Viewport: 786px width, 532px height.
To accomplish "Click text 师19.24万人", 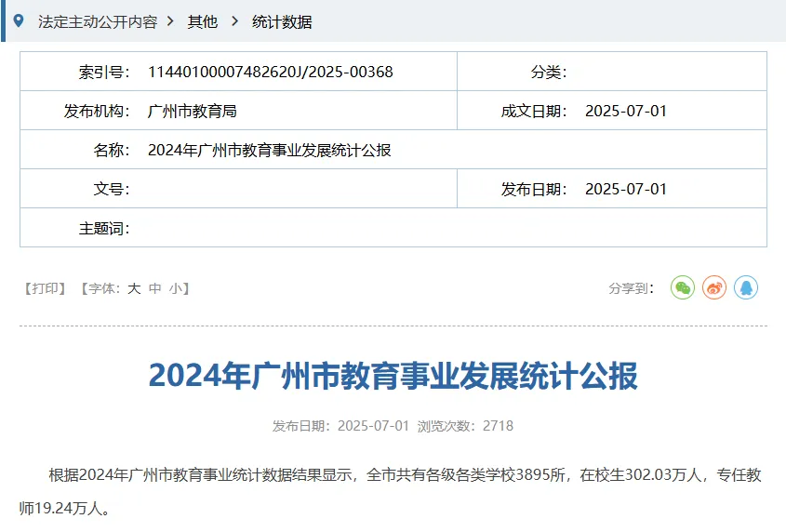I will tap(65, 509).
